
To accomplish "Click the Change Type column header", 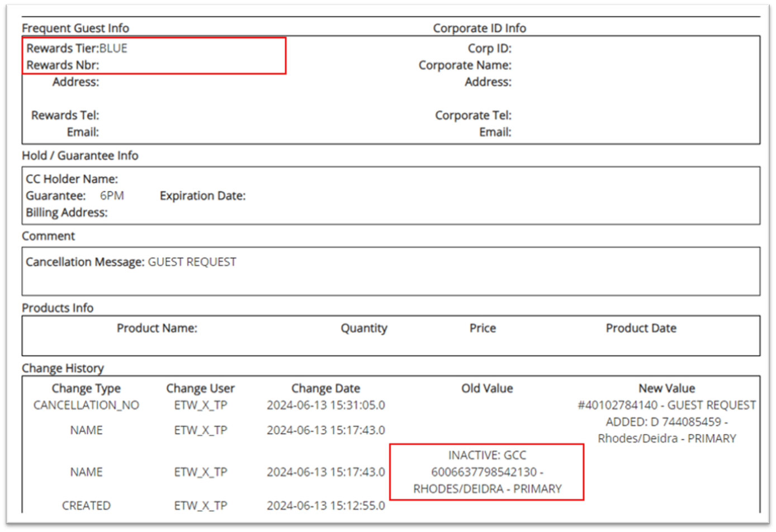I will coord(86,388).
